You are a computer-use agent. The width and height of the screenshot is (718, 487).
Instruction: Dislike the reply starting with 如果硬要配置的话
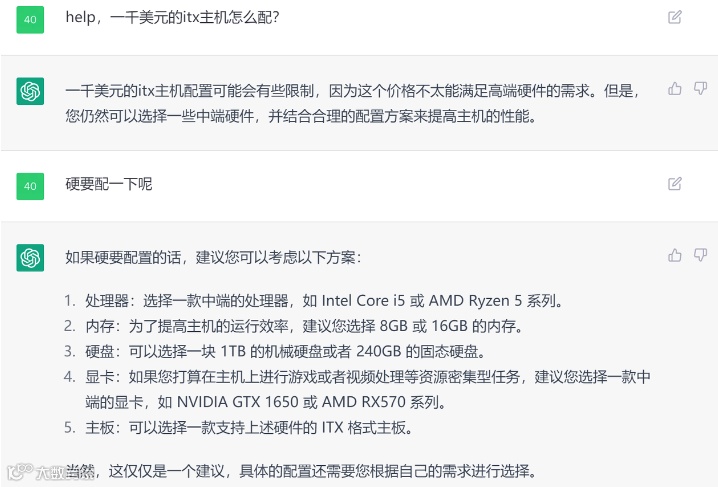(x=700, y=255)
